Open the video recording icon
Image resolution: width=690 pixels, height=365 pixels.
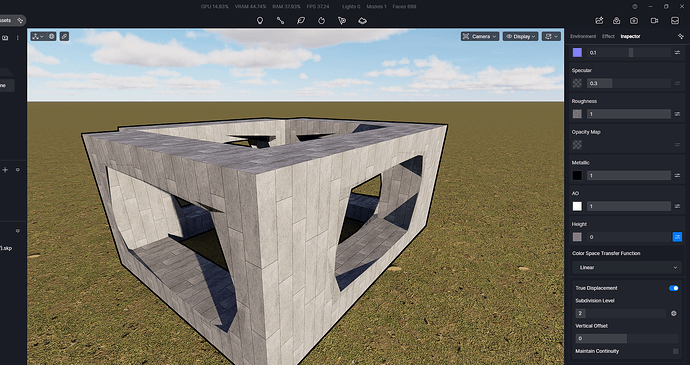tap(654, 20)
